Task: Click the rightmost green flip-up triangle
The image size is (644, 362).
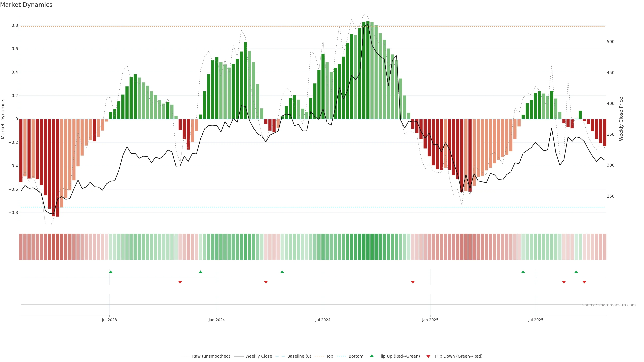Action: (576, 272)
